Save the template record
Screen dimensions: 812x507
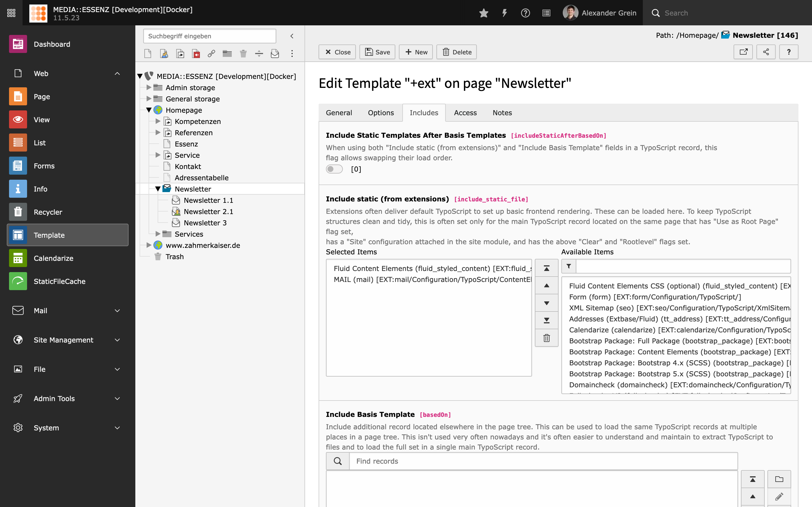377,52
